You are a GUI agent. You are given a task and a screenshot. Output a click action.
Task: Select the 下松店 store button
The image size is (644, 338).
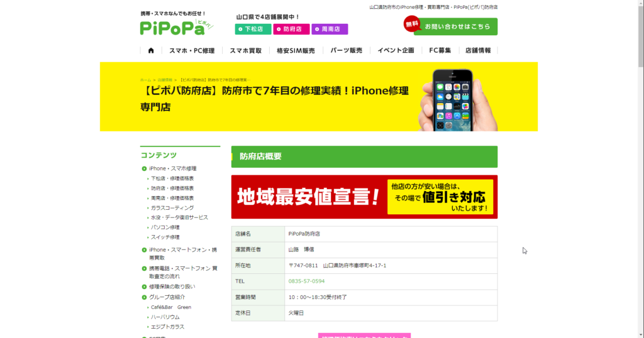coord(253,29)
